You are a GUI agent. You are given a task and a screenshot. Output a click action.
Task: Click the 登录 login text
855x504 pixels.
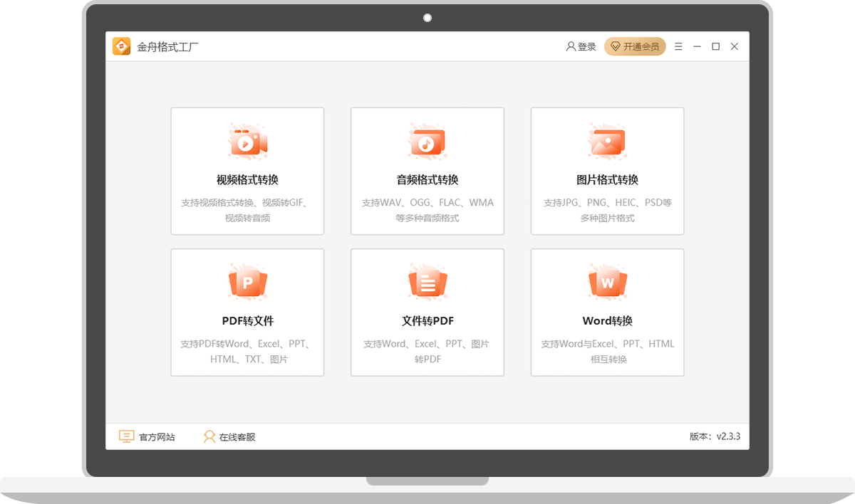tap(587, 47)
